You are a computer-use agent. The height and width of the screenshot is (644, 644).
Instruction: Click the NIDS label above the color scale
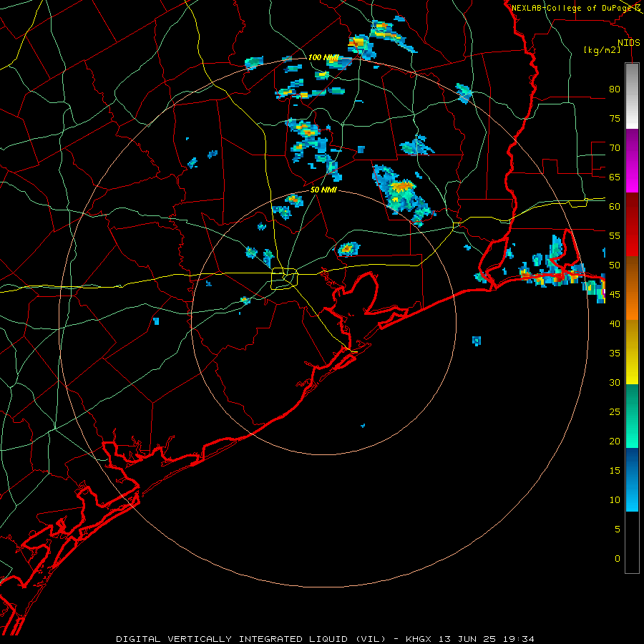point(629,43)
